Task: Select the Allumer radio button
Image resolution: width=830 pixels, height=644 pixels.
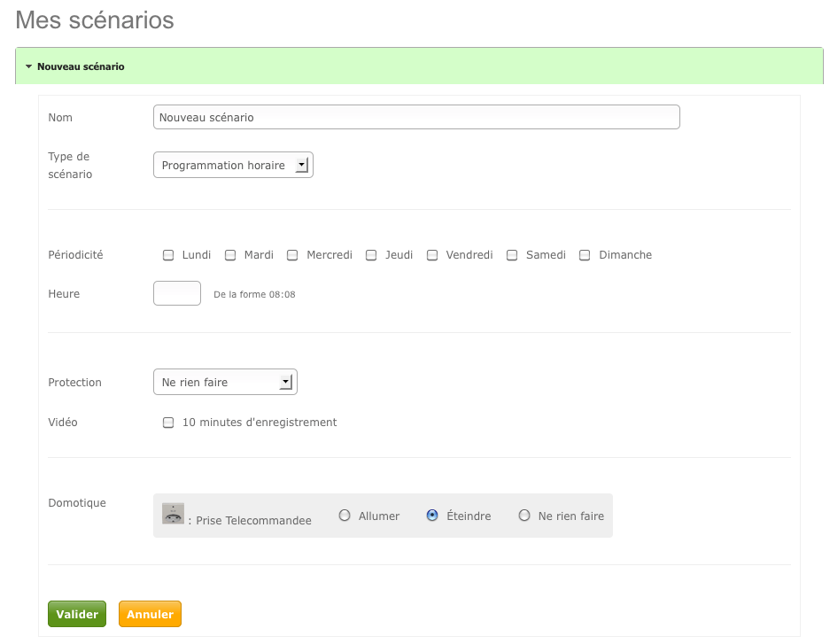Action: pyautogui.click(x=345, y=516)
